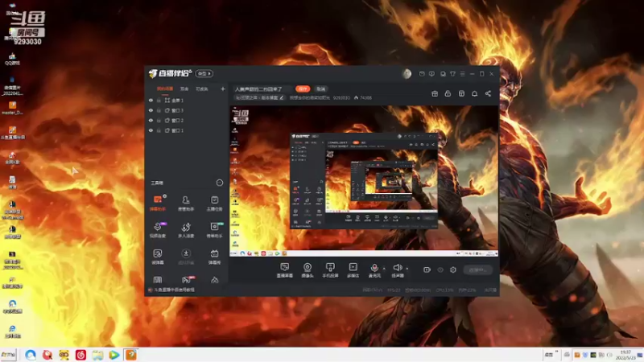644x362 pixels.
Task: Open the red NetEase music taskbar icon
Action: pyautogui.click(x=80, y=355)
